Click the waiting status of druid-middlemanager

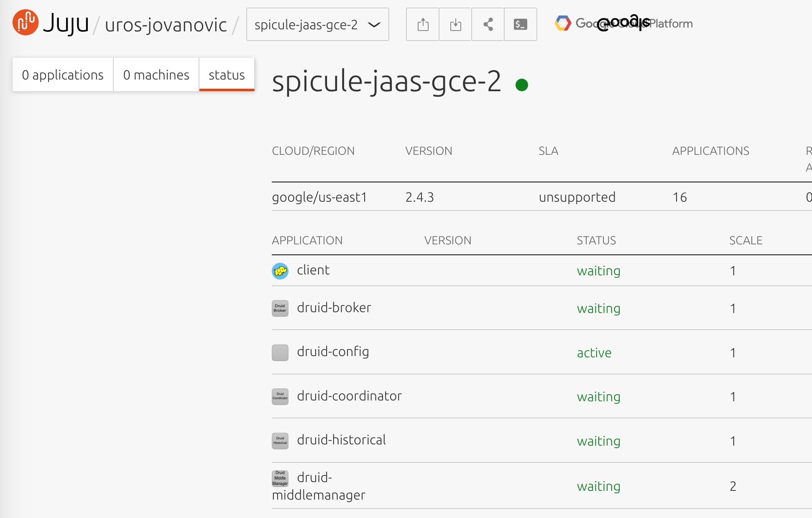pyautogui.click(x=598, y=487)
